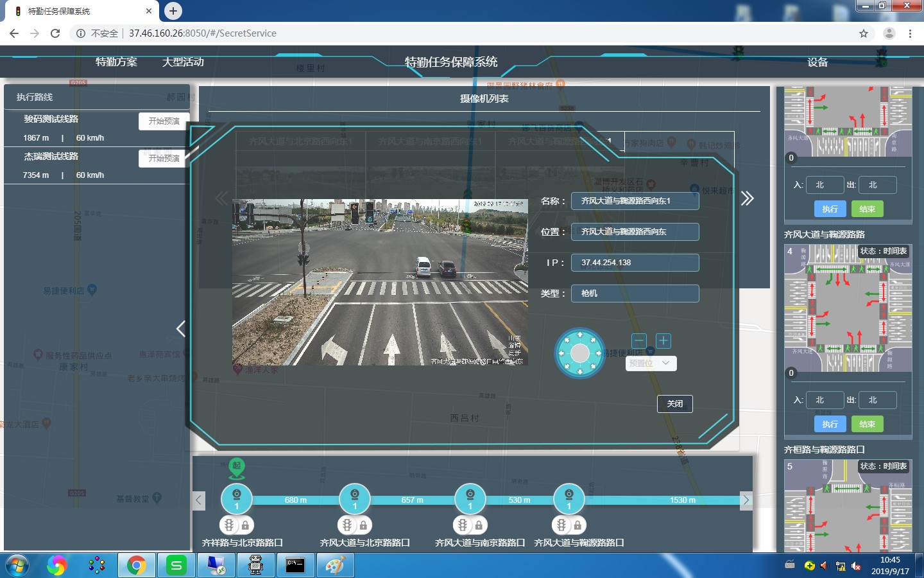Click the intersection 5 signal phase diagram
The image size is (924, 578).
click(x=848, y=506)
